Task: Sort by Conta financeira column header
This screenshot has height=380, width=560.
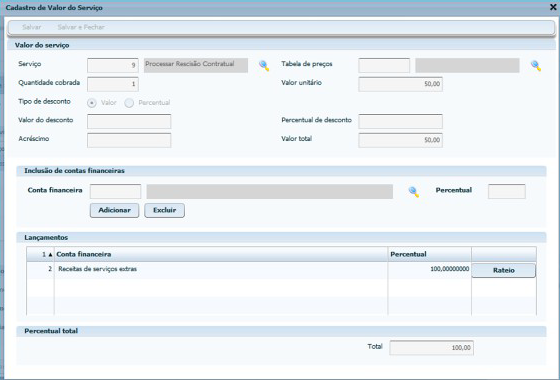Action: pos(221,254)
